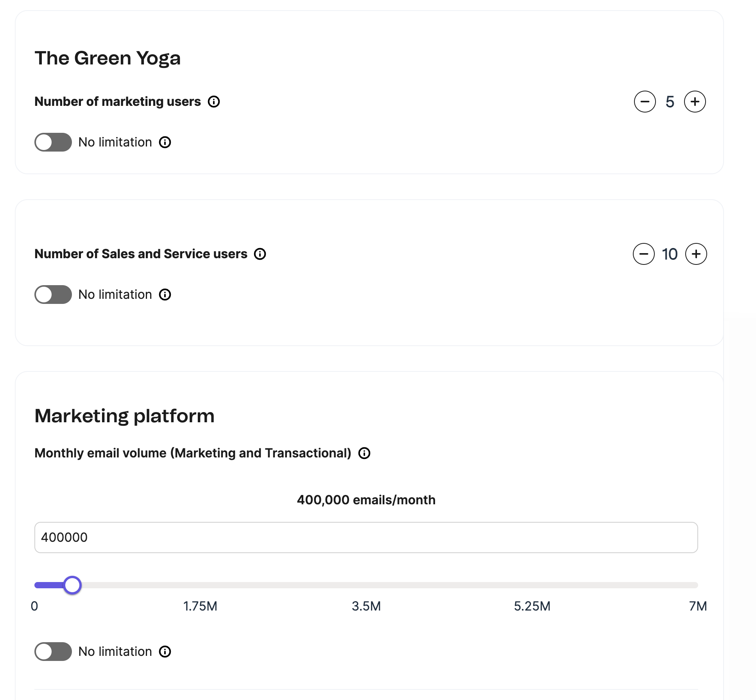Toggle No limitation for marketing users
This screenshot has height=700, width=756.
tap(53, 142)
